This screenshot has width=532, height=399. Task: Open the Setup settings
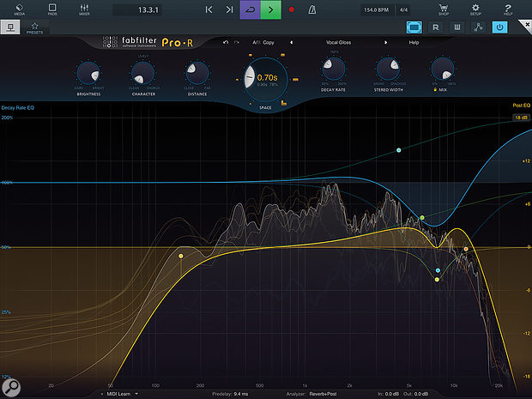[475, 9]
